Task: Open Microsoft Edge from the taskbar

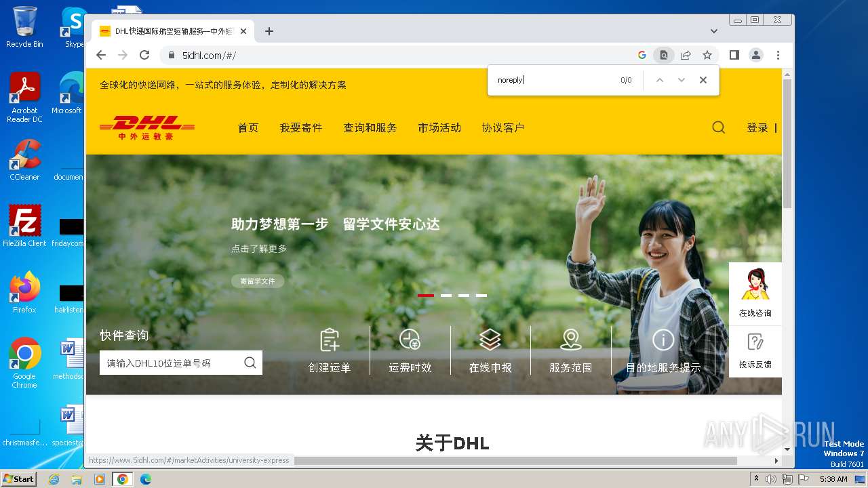Action: click(x=145, y=479)
